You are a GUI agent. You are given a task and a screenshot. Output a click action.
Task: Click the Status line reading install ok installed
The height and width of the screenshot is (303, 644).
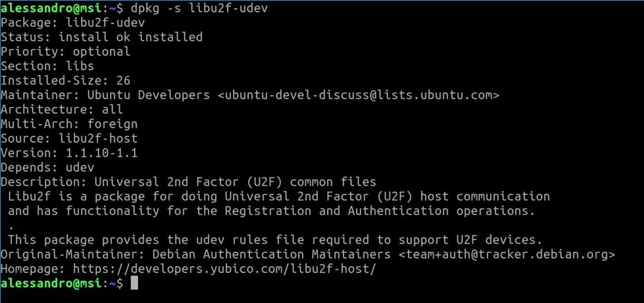point(101,37)
